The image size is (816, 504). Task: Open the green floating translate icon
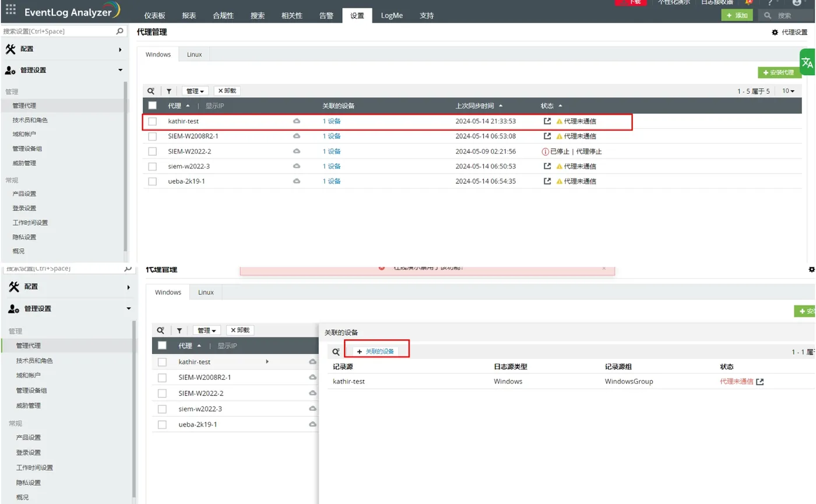click(807, 62)
